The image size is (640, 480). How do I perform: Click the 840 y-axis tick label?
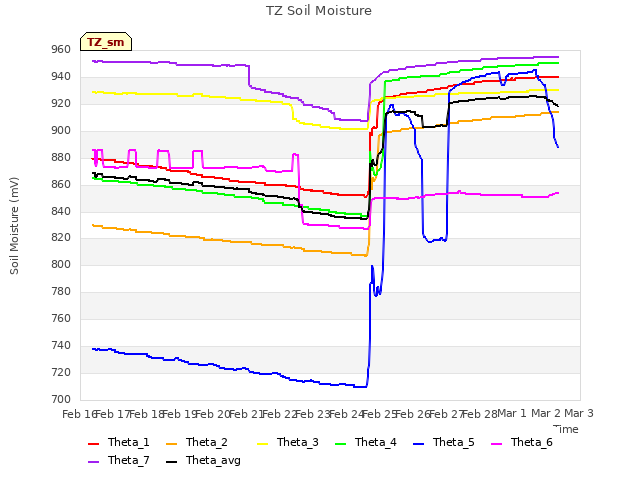click(x=61, y=211)
